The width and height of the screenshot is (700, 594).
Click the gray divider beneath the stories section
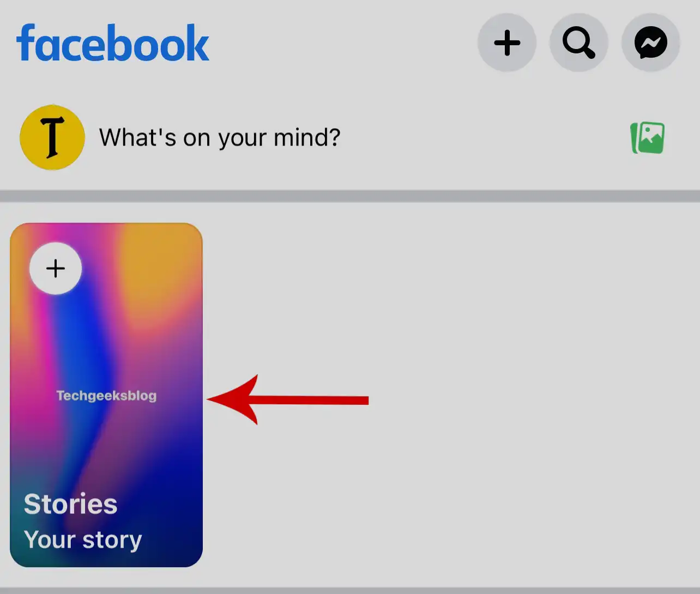click(350, 591)
